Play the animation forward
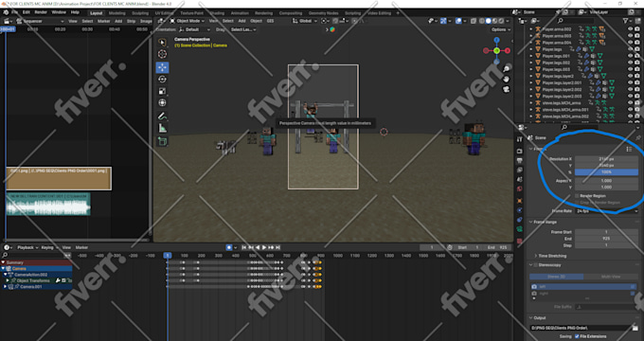The height and width of the screenshot is (341, 644). pyautogui.click(x=264, y=247)
